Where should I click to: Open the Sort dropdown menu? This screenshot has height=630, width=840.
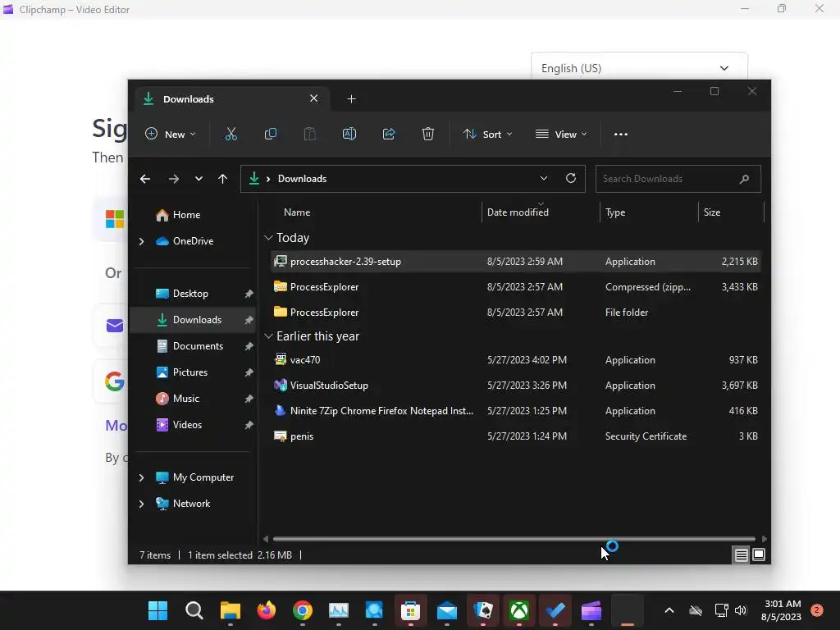click(488, 135)
